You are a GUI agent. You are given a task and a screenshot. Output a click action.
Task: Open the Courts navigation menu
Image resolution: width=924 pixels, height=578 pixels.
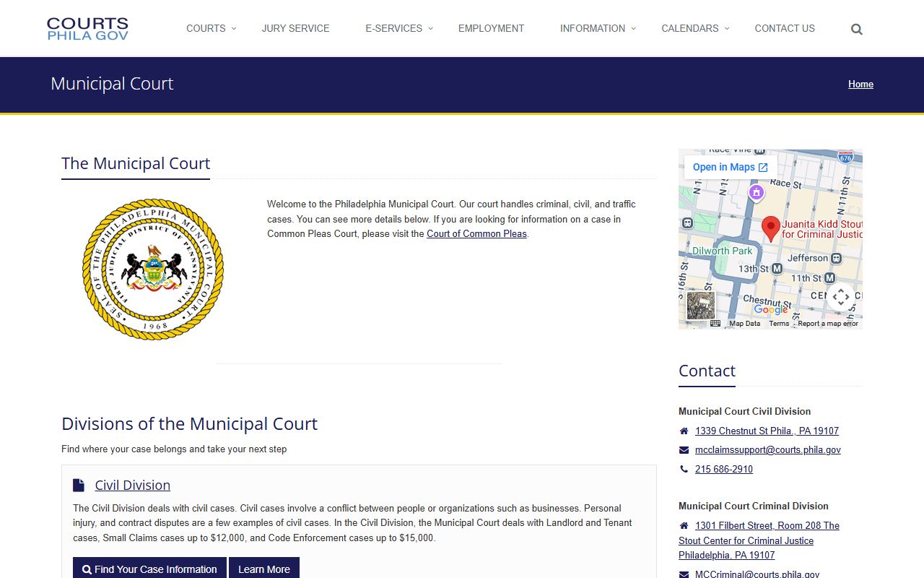coord(206,28)
